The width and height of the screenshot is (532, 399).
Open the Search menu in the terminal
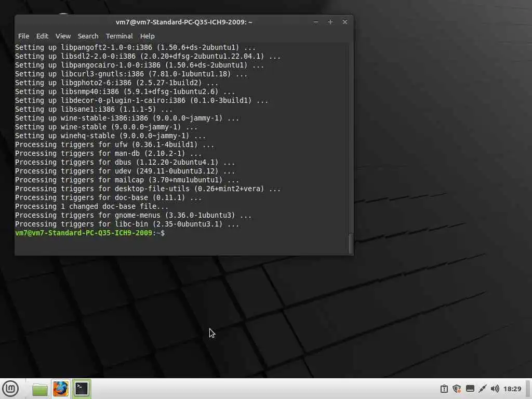click(x=88, y=36)
